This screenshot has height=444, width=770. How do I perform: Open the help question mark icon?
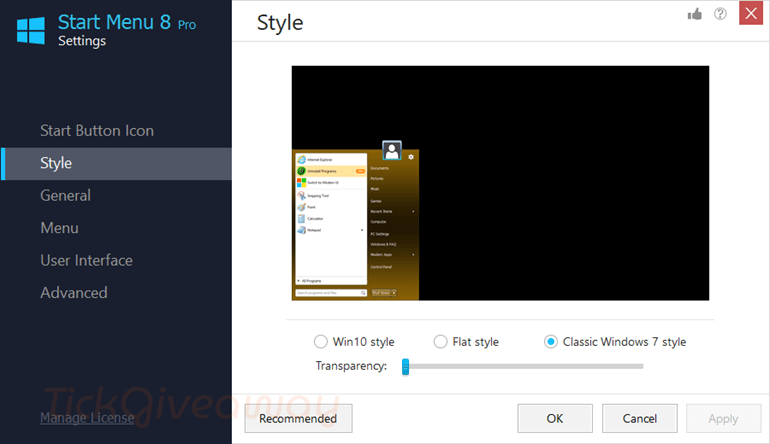tap(720, 14)
